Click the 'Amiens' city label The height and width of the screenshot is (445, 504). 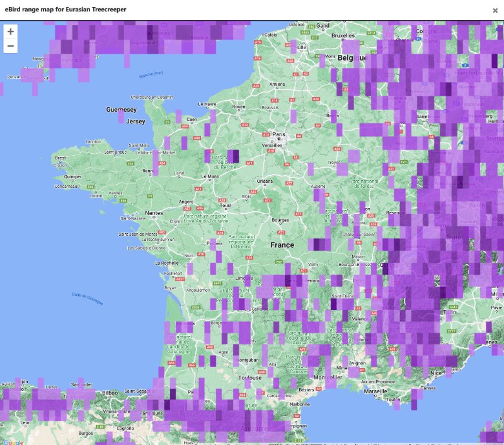277,84
